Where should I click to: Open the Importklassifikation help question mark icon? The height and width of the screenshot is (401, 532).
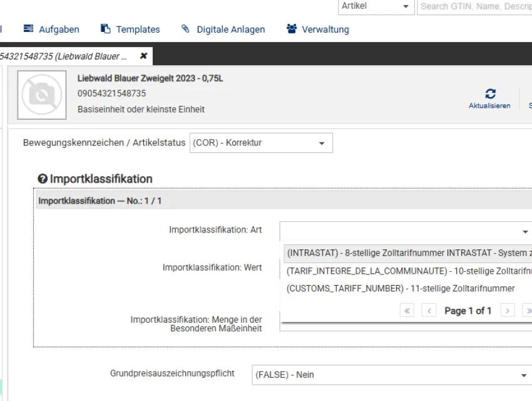(x=41, y=179)
